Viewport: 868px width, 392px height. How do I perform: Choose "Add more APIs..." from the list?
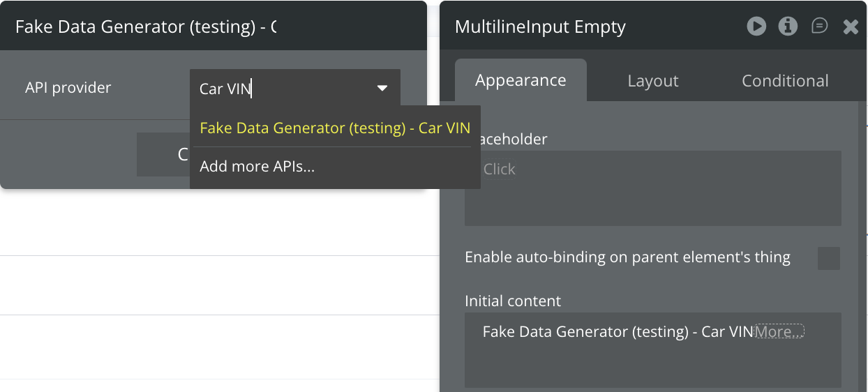pos(257,167)
